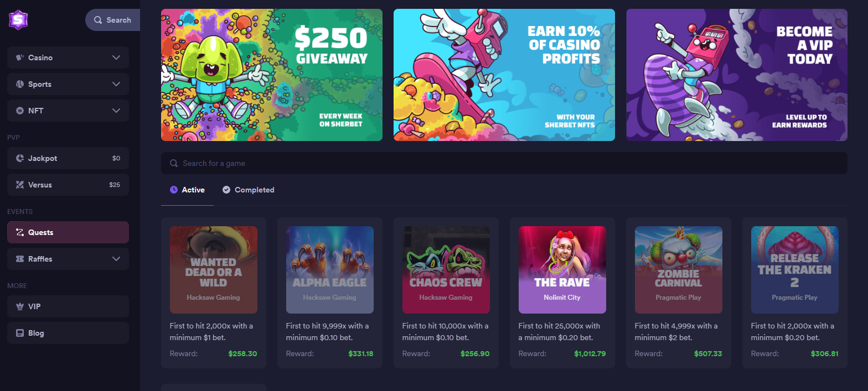
Task: Click the Search button at top
Action: 112,20
